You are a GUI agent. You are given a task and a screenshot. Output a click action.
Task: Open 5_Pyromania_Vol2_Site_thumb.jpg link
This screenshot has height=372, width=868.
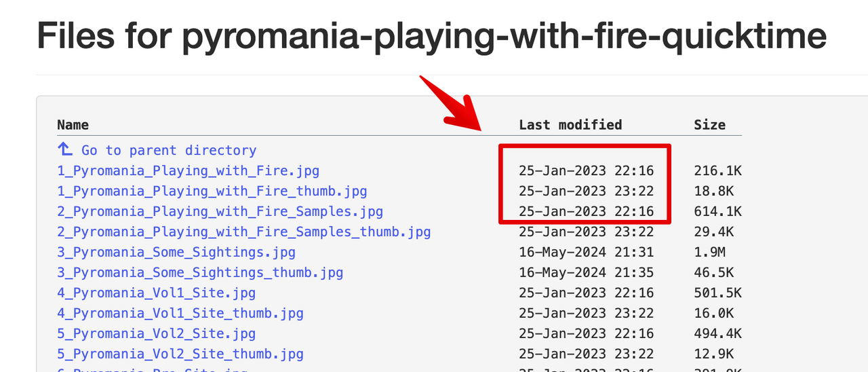180,354
